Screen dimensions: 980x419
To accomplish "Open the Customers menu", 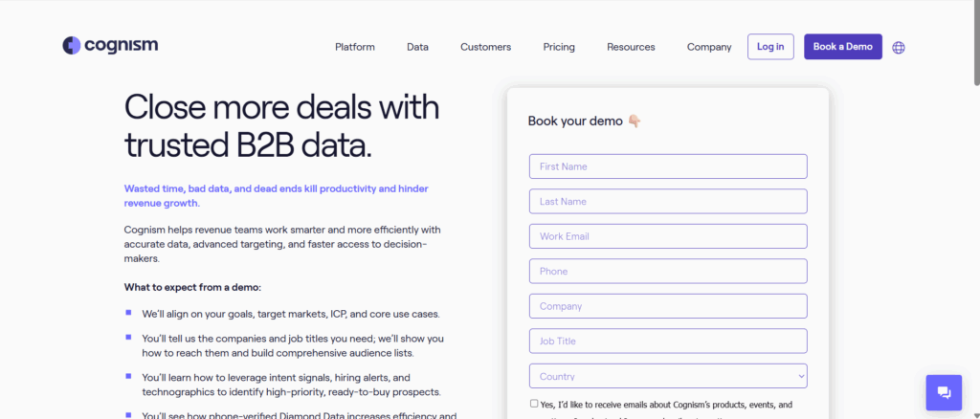I will coord(485,47).
